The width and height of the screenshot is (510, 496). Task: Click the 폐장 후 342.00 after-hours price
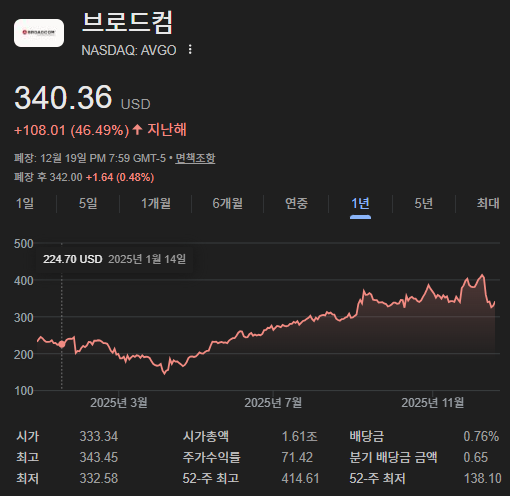point(48,177)
